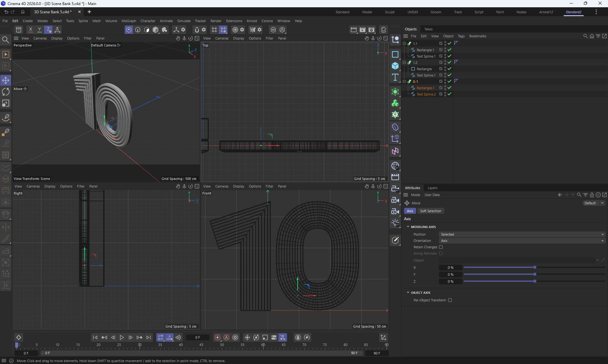The height and width of the screenshot is (364, 608).
Task: Click the Cube primitive icon
Action: click(x=395, y=66)
